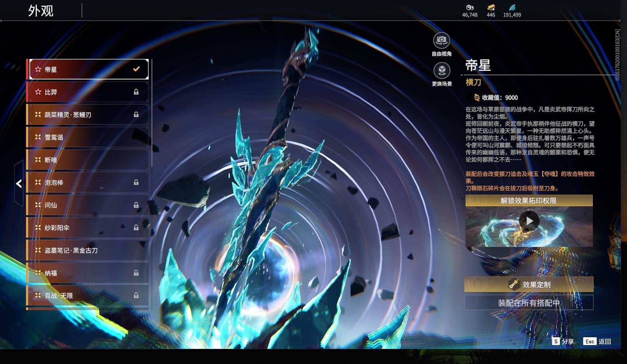Image resolution: width=627 pixels, height=364 pixels.
Task: Open the 纳福 skin entry
Action: click(88, 273)
